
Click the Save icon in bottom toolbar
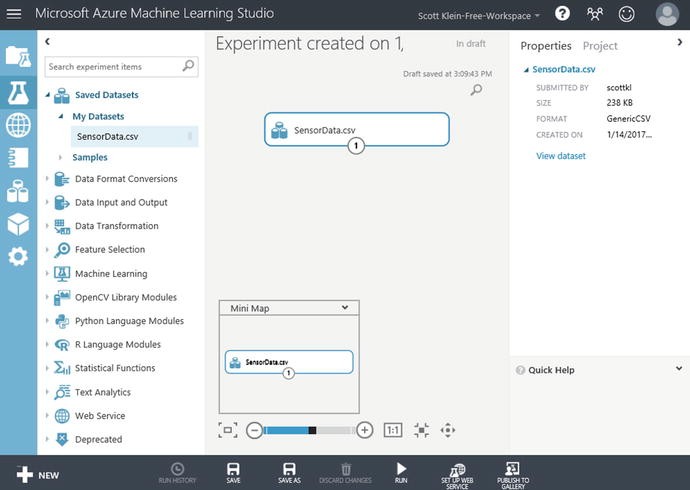[233, 472]
